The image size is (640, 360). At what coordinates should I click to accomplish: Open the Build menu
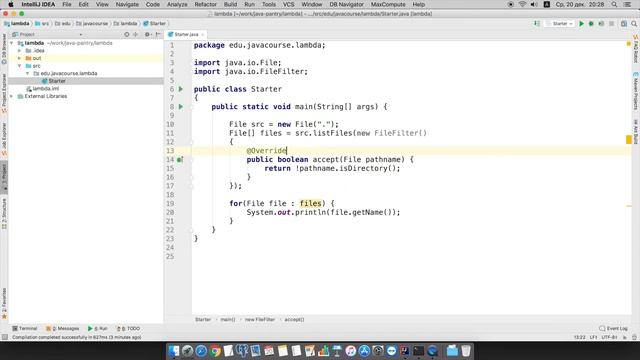point(230,4)
